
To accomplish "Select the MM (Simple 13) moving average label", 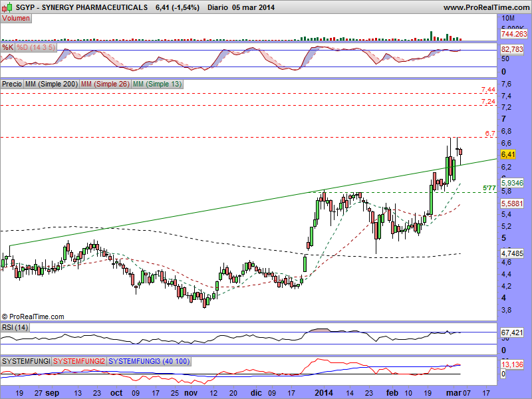I will tap(157, 84).
